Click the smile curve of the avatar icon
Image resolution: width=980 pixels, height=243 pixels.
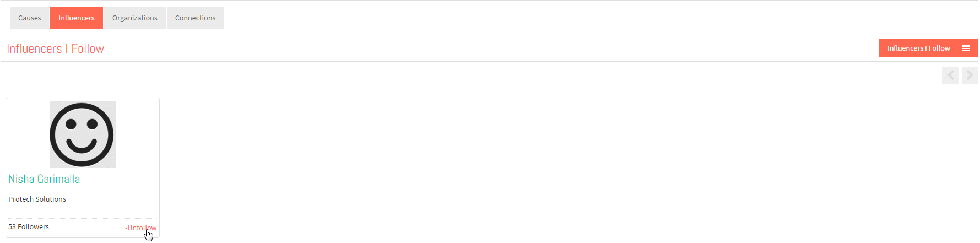click(82, 145)
